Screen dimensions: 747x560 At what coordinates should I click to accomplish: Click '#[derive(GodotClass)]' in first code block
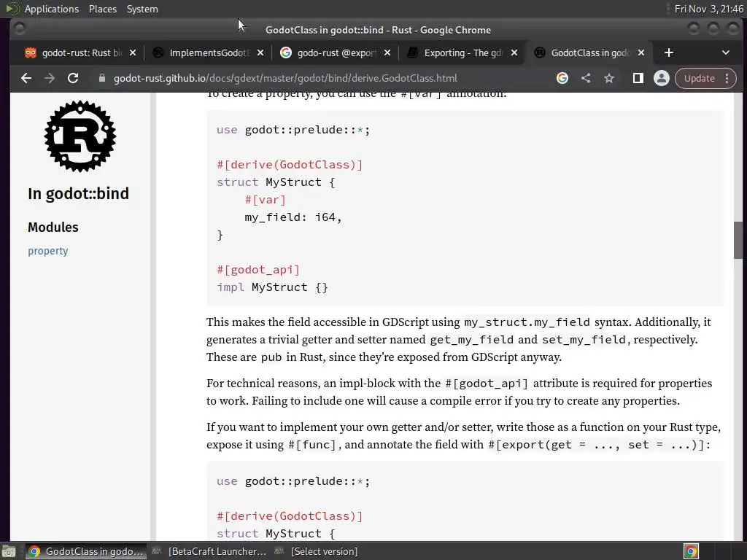coord(290,165)
